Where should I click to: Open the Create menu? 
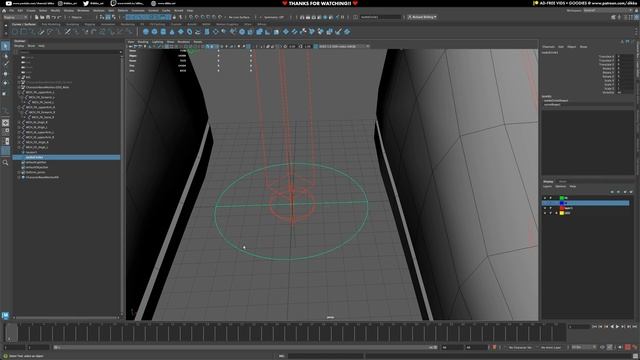(31, 11)
